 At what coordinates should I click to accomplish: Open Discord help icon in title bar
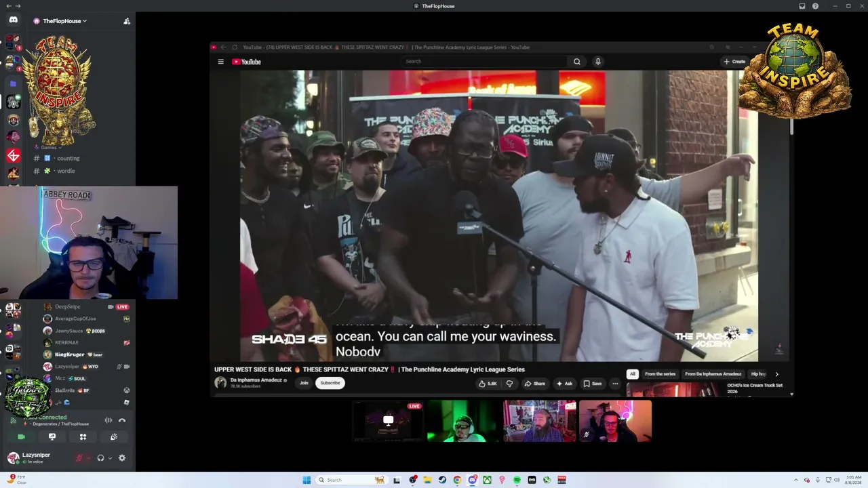(x=815, y=6)
